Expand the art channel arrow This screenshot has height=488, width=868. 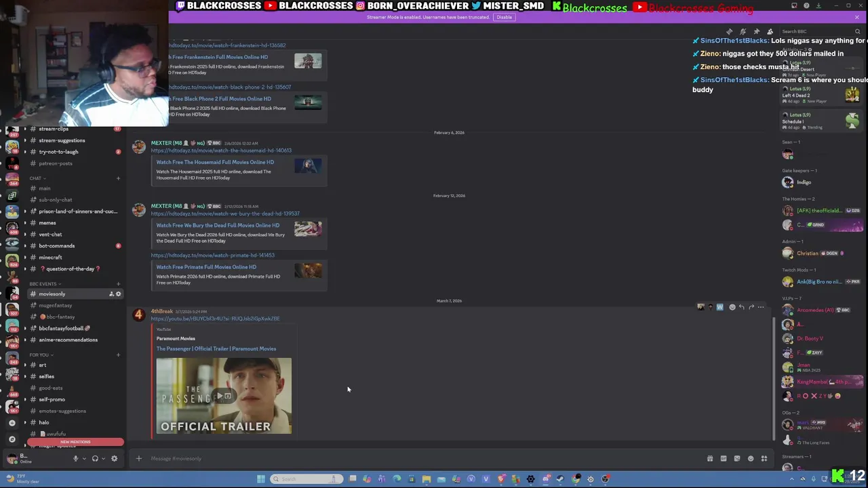25,365
